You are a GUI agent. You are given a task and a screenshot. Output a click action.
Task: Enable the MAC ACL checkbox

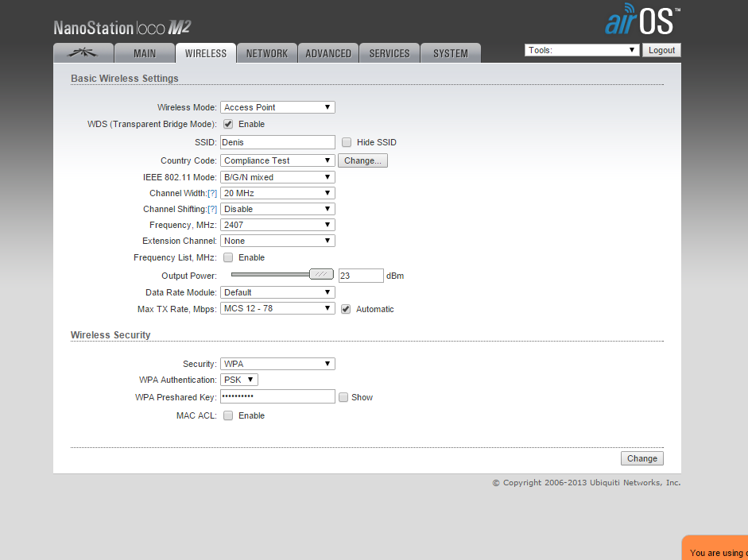(x=228, y=415)
